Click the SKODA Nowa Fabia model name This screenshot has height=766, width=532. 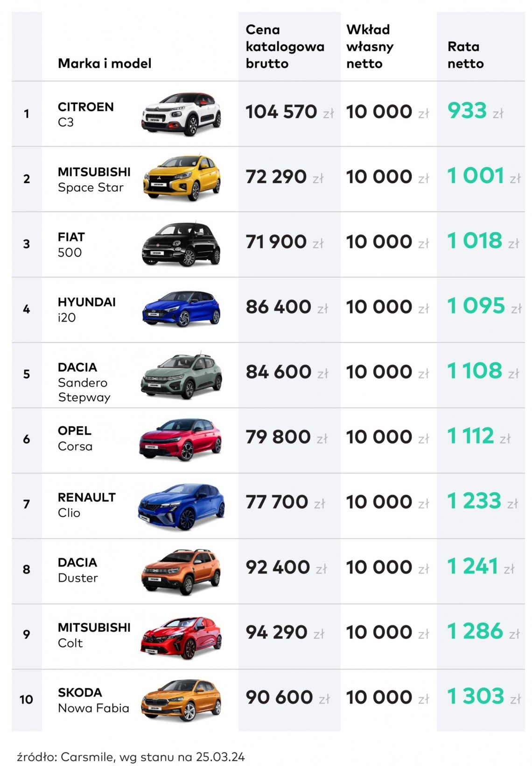coord(93,700)
